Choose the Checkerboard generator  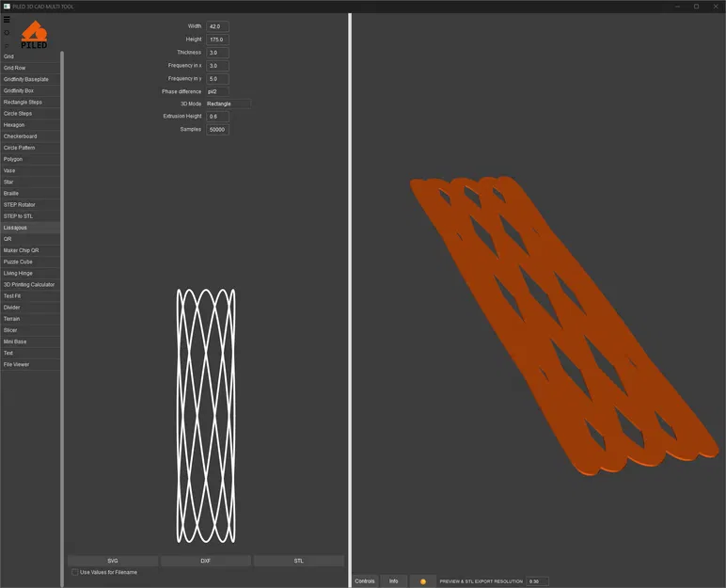(x=30, y=136)
